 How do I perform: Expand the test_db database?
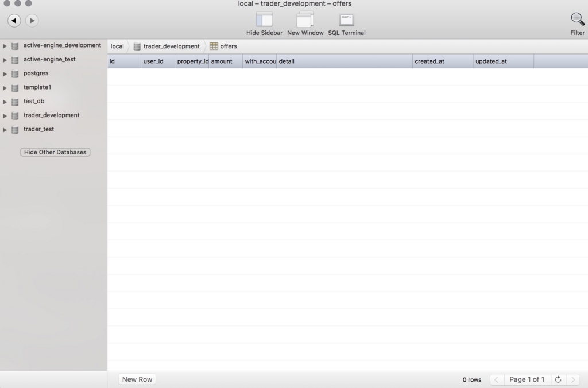click(5, 101)
